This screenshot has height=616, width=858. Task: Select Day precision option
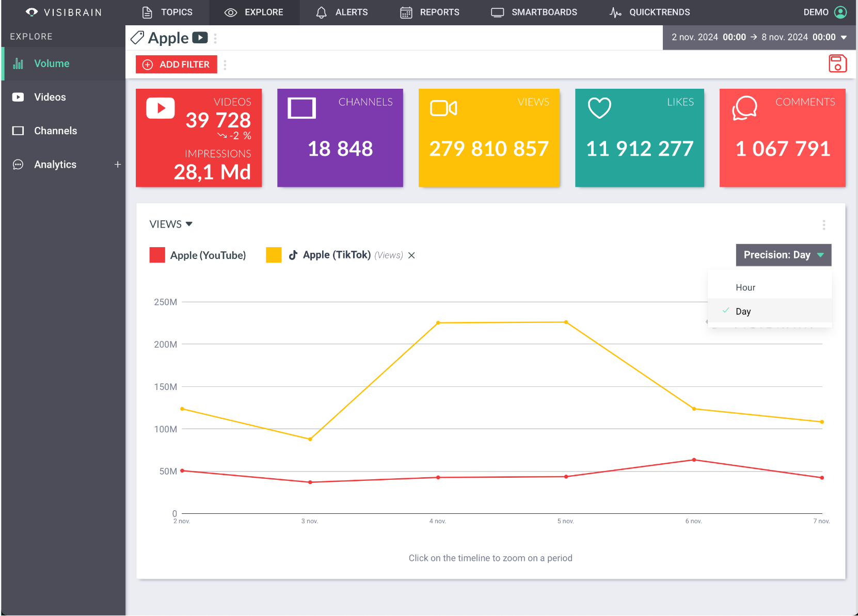click(x=770, y=311)
